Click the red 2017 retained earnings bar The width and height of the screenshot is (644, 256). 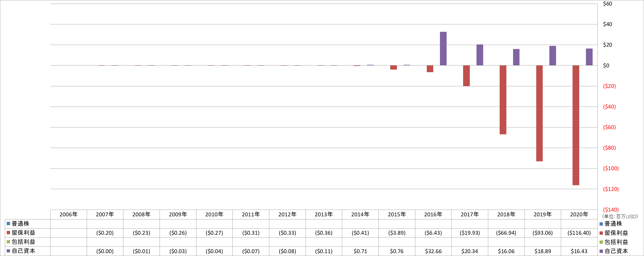coord(466,76)
